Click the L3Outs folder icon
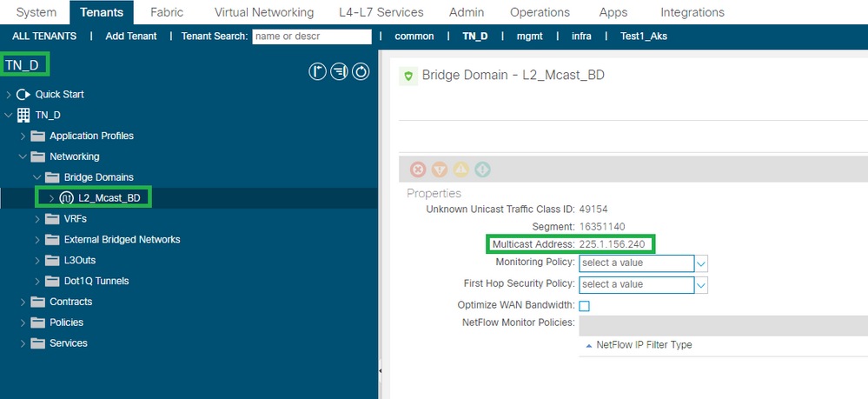Viewport: 868px width, 399px height. (x=53, y=261)
